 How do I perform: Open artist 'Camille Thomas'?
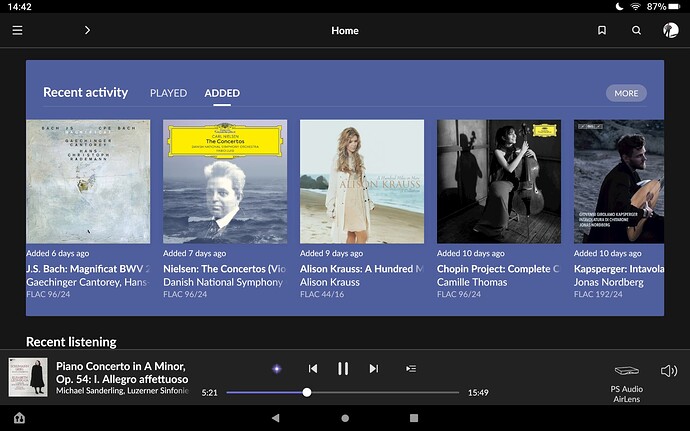[x=472, y=282]
